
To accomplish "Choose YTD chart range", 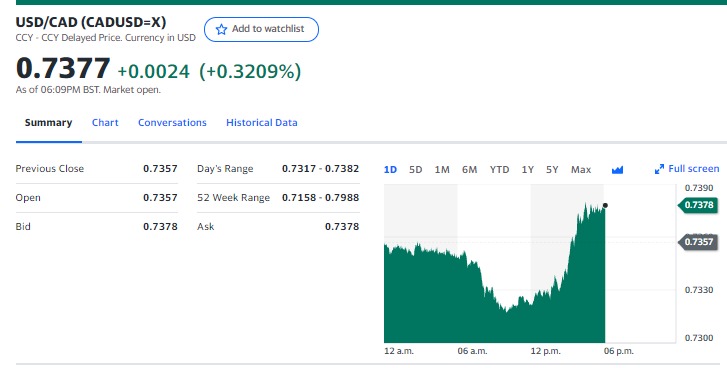I will [499, 170].
